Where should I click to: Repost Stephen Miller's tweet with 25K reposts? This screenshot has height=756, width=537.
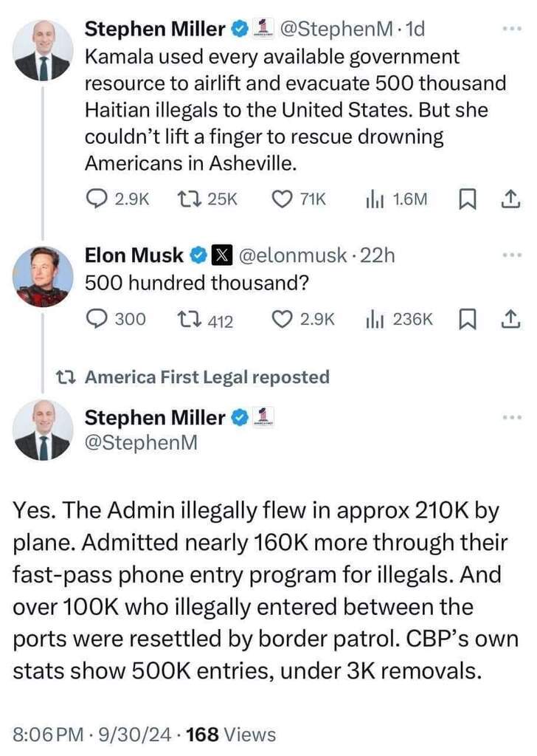point(207,199)
